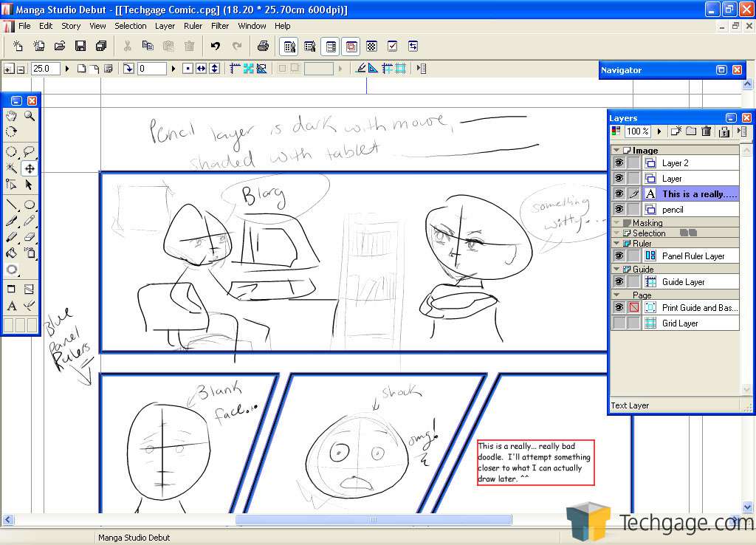Viewport: 756px width, 545px height.
Task: Click the Save All icon
Action: pos(101,46)
